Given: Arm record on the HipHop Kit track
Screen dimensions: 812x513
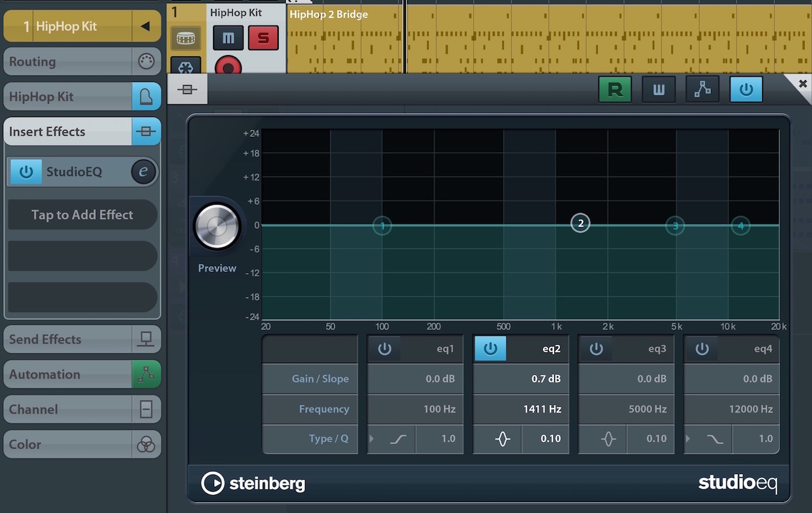Looking at the screenshot, I should (228, 66).
